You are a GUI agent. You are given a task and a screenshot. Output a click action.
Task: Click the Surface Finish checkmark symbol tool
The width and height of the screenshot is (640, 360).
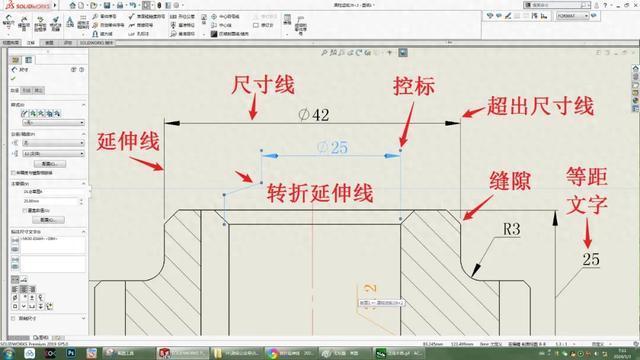tap(132, 16)
